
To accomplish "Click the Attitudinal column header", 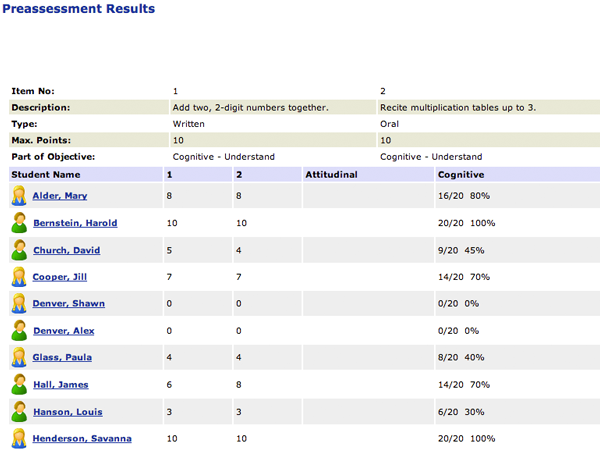I will [x=331, y=175].
